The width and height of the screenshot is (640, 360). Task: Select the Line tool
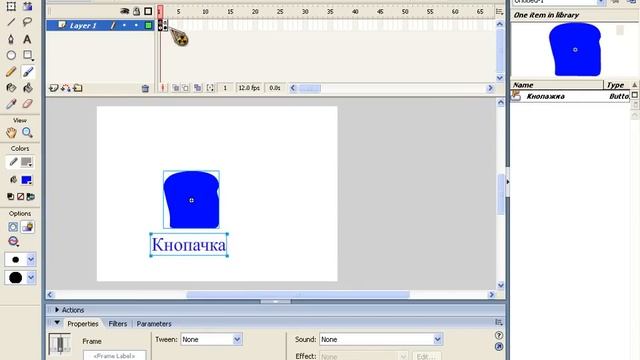tap(11, 22)
